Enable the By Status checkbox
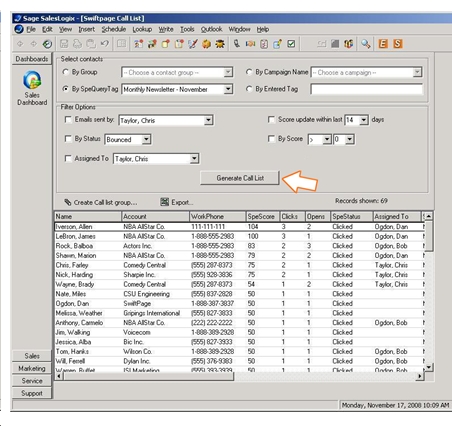 [68, 139]
